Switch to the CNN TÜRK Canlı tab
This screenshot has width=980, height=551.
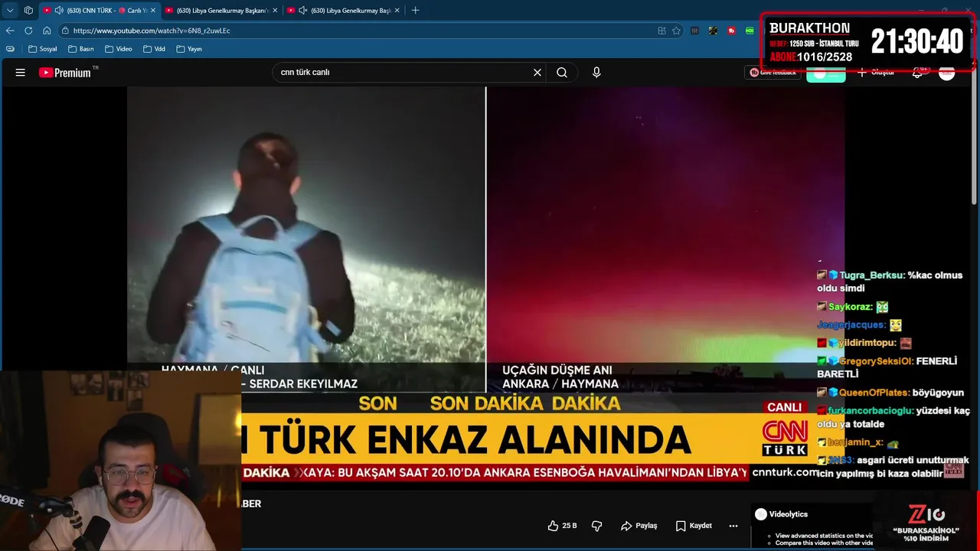click(x=100, y=10)
